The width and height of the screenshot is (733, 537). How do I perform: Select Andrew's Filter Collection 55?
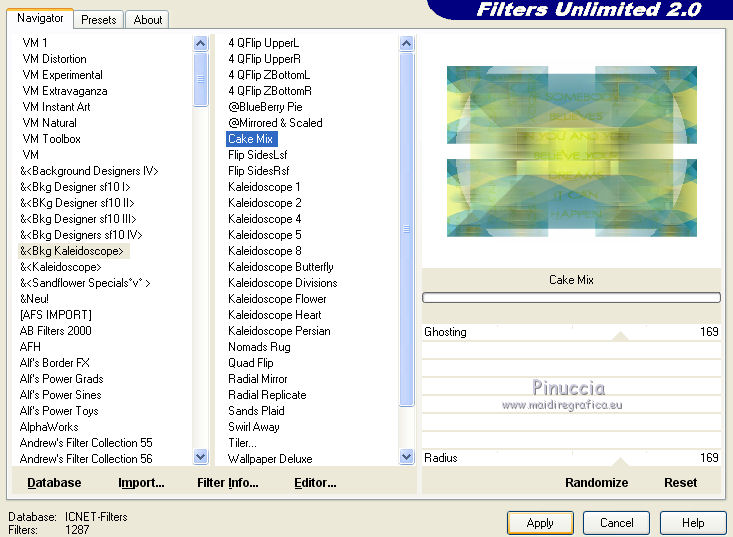tap(86, 443)
